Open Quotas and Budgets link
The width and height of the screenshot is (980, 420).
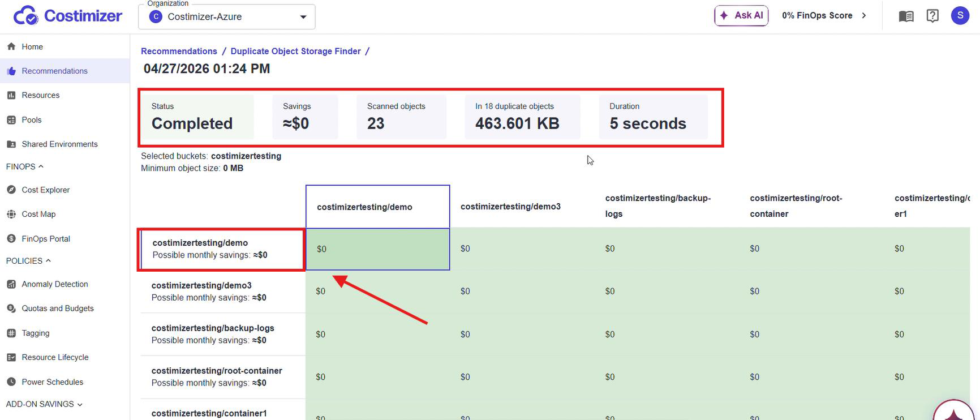coord(65,308)
